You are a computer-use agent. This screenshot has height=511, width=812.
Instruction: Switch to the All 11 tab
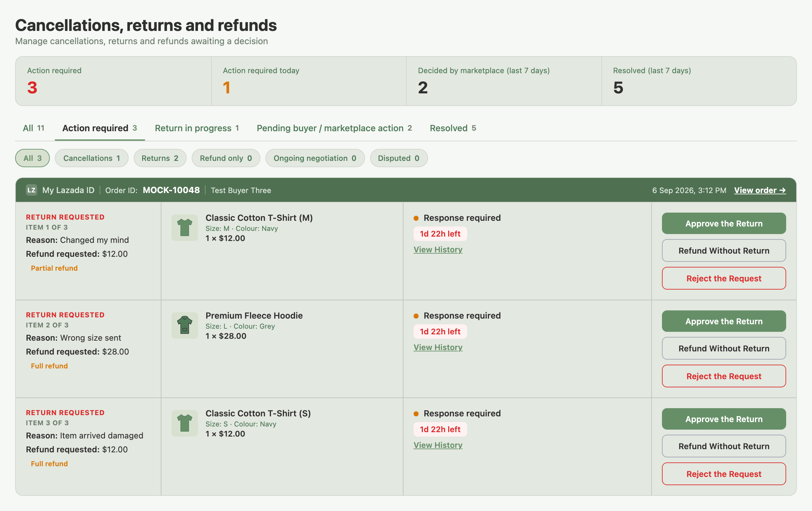click(x=33, y=128)
